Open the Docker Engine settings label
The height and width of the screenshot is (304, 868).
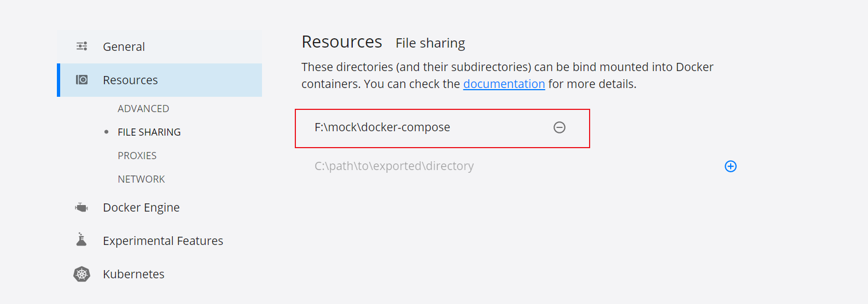[141, 208]
